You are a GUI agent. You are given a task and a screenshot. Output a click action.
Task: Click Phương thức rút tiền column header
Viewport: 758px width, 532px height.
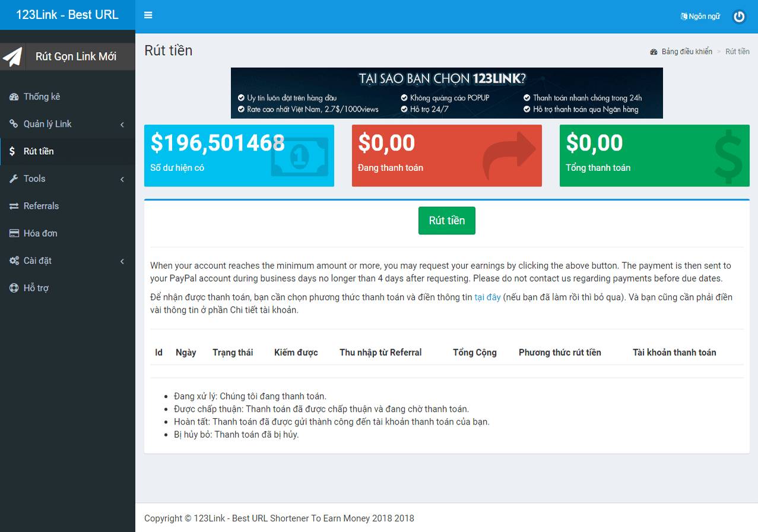560,352
